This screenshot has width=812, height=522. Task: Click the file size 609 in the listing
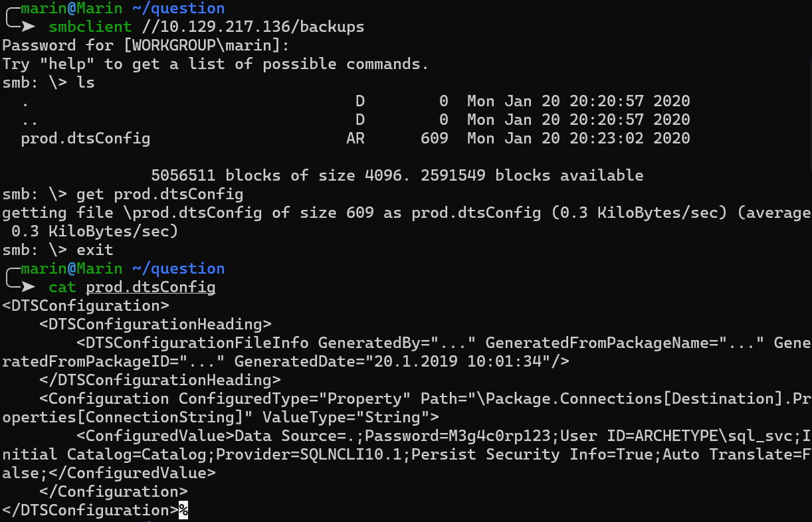point(435,139)
